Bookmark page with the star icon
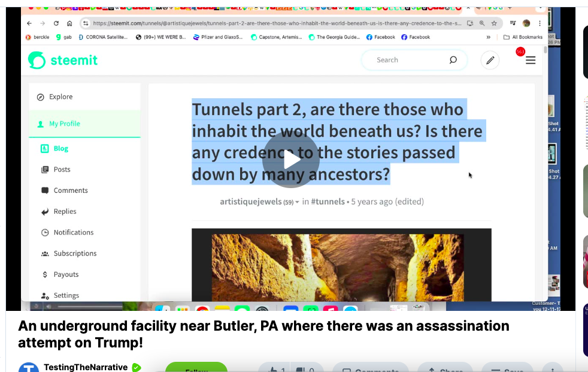588x372 pixels. (x=494, y=23)
